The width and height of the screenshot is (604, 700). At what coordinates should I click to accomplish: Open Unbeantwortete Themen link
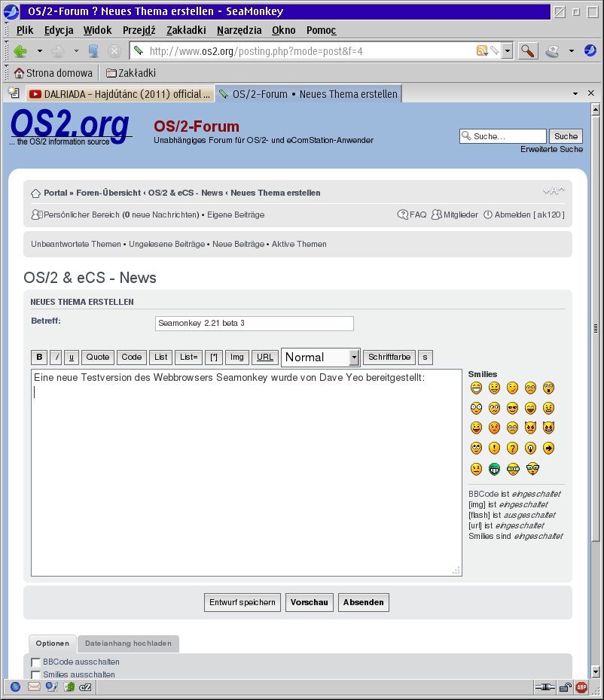[x=76, y=244]
